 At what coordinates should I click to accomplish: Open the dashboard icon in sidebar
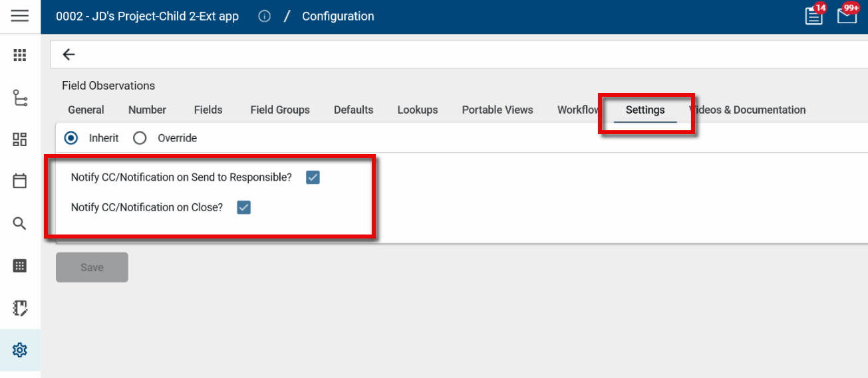pyautogui.click(x=20, y=140)
